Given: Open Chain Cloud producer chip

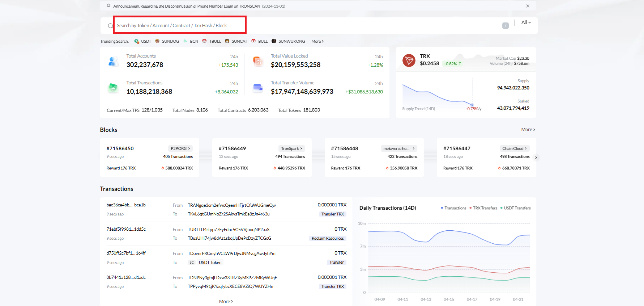Looking at the screenshot, I should coord(515,148).
